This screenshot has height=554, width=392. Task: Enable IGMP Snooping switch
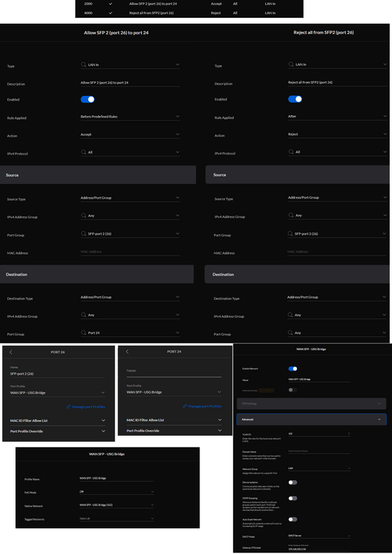(293, 498)
